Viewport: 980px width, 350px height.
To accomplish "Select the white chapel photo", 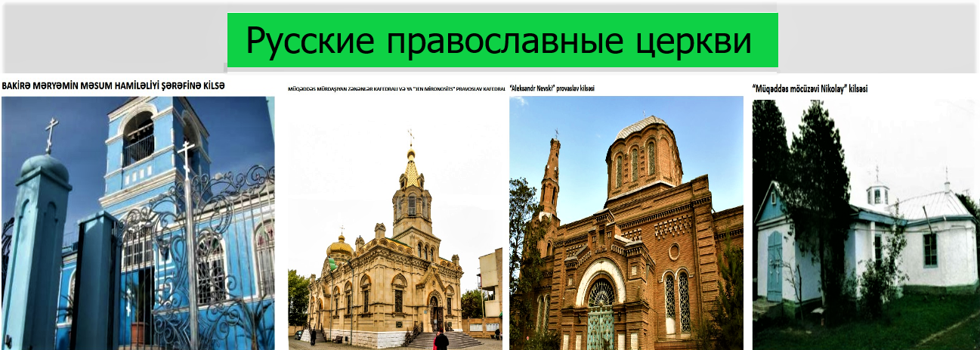I will coord(866,223).
